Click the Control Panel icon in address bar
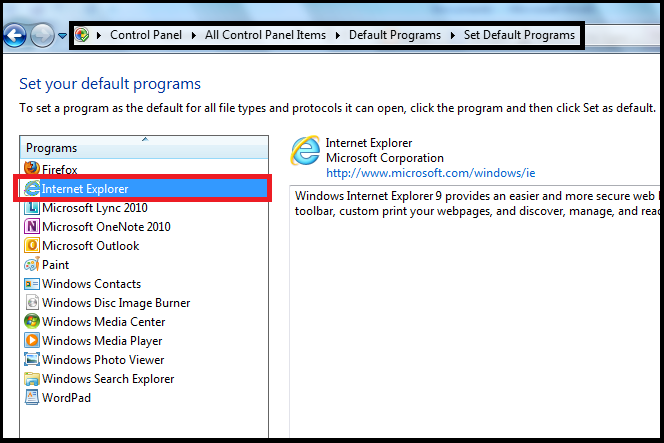 coord(82,35)
